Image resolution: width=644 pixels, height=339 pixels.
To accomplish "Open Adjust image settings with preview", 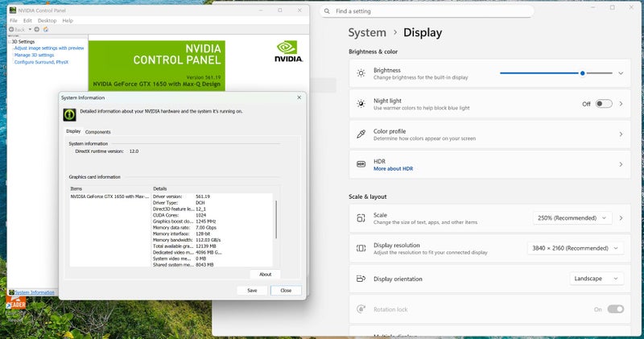I will coord(49,48).
